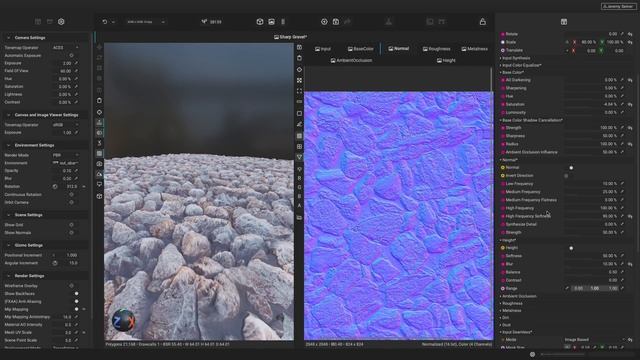Turn on Show Normals
This screenshot has width=640, height=360.
click(71, 233)
